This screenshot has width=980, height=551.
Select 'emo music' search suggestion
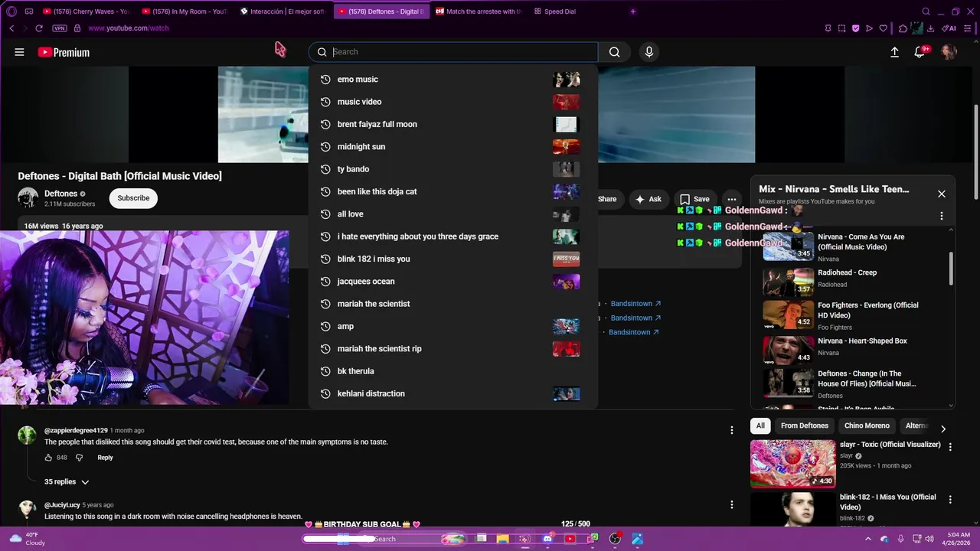(452, 80)
